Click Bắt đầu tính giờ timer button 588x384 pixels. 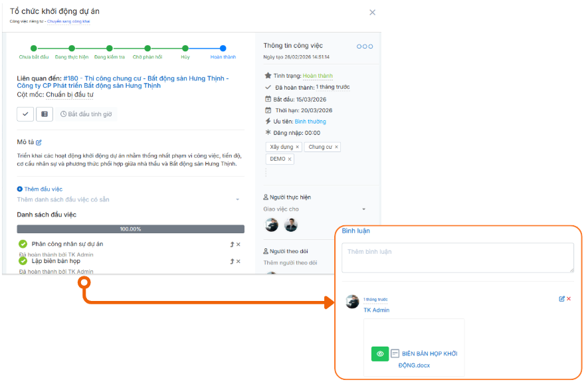point(86,114)
